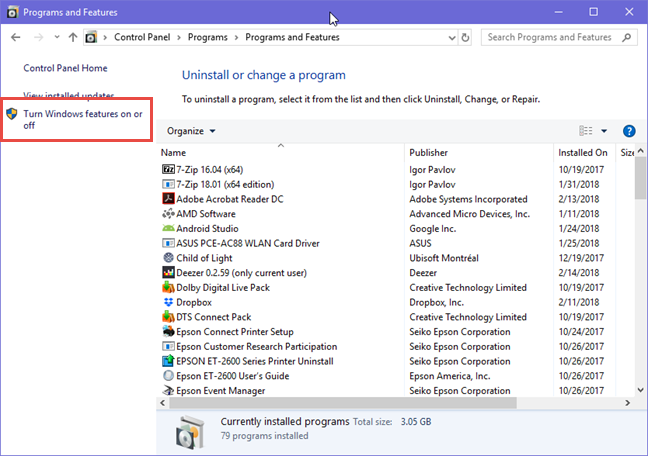Select publisher cell Dropbox, Inc.
The width and height of the screenshot is (648, 456).
pyautogui.click(x=436, y=302)
